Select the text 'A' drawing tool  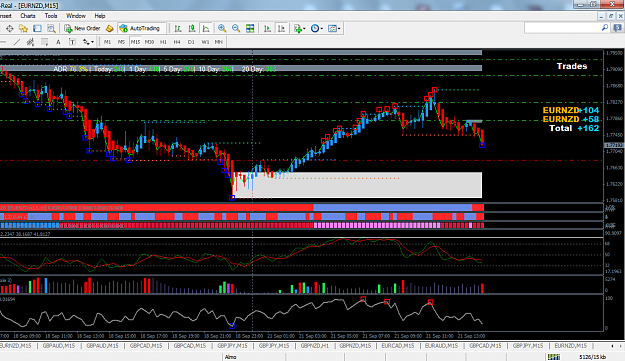coord(58,42)
